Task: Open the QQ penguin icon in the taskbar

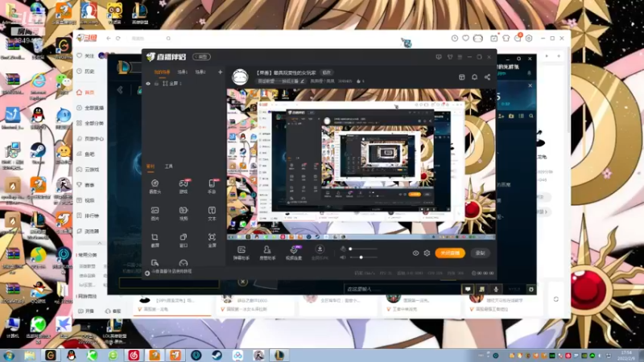Action: click(71, 355)
